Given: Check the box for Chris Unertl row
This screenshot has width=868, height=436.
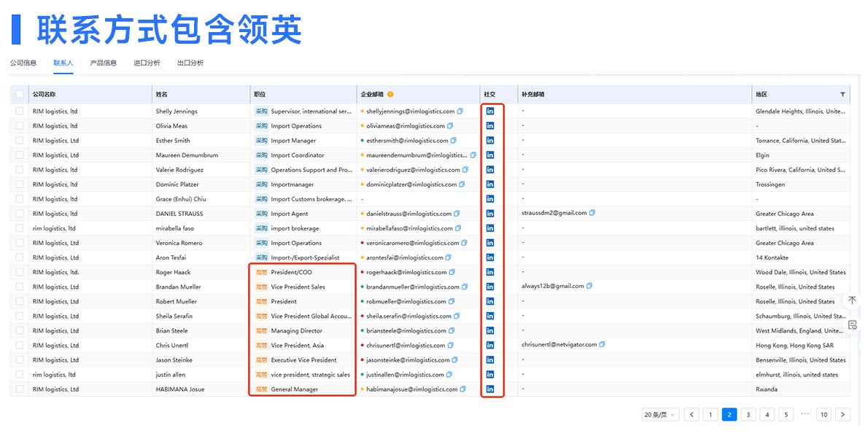Looking at the screenshot, I should click(x=20, y=346).
